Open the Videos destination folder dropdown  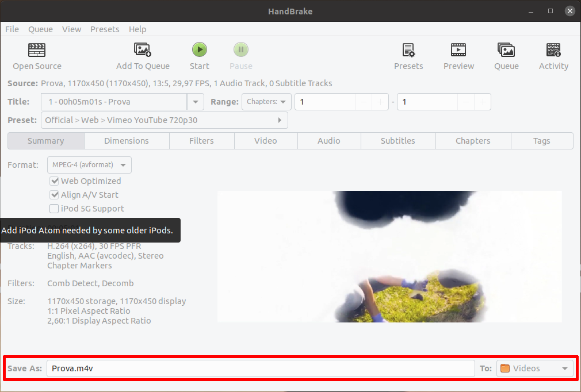coord(534,368)
